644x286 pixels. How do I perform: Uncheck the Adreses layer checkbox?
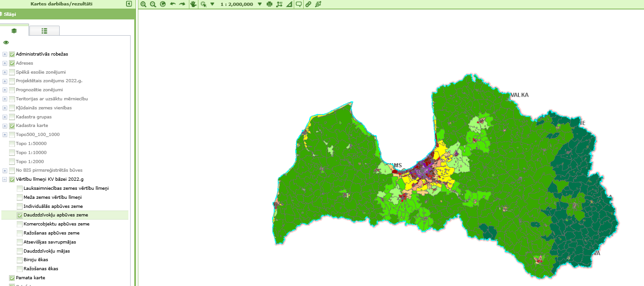click(x=12, y=63)
